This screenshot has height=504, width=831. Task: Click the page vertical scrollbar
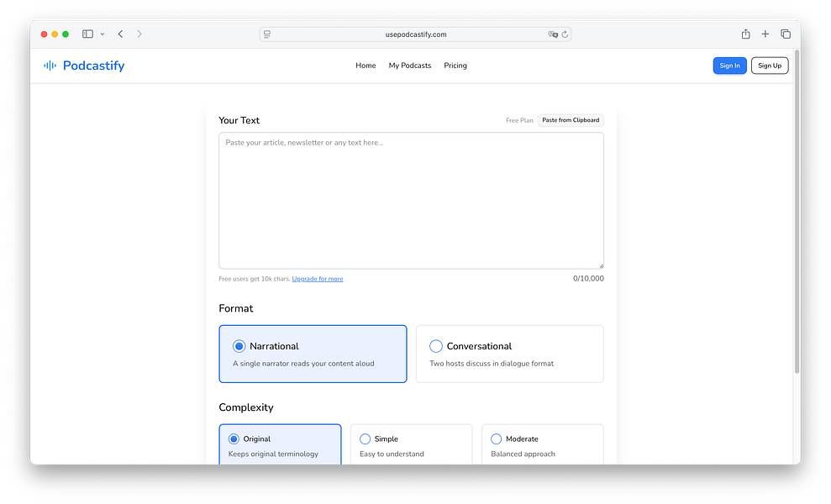click(x=797, y=212)
